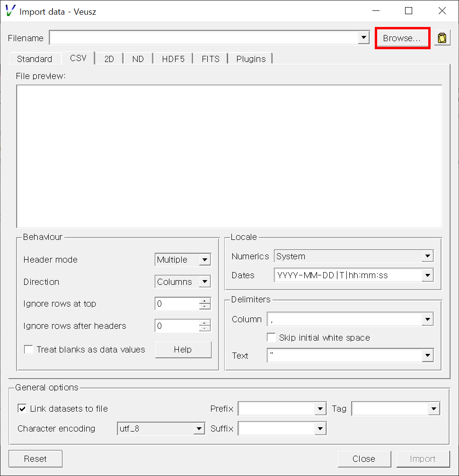Open the HDF5 tab

tap(173, 59)
